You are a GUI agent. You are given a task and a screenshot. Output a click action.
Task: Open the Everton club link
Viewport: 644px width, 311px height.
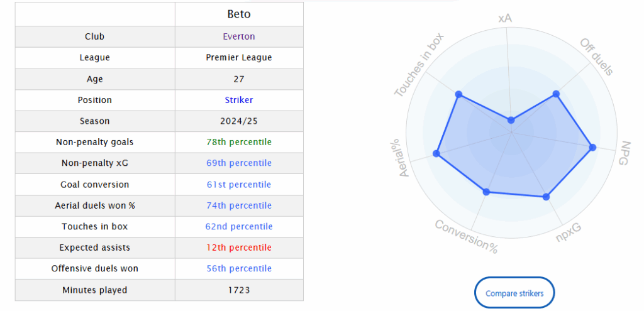(x=239, y=36)
